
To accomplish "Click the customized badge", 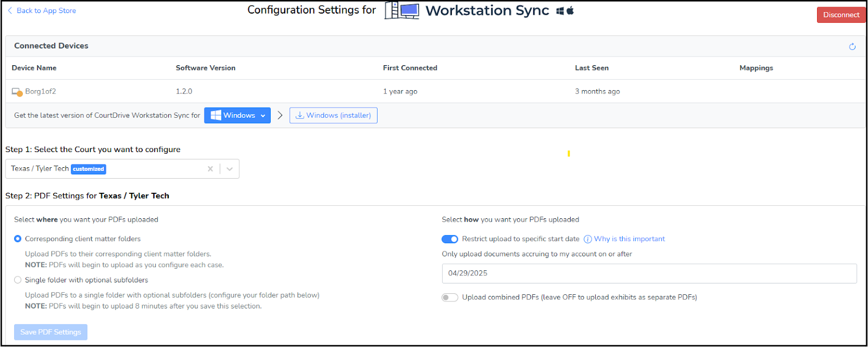I will click(x=88, y=169).
